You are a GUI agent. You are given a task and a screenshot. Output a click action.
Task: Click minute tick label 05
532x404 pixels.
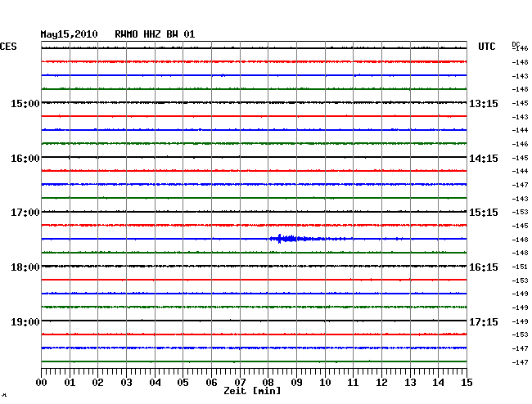[183, 383]
